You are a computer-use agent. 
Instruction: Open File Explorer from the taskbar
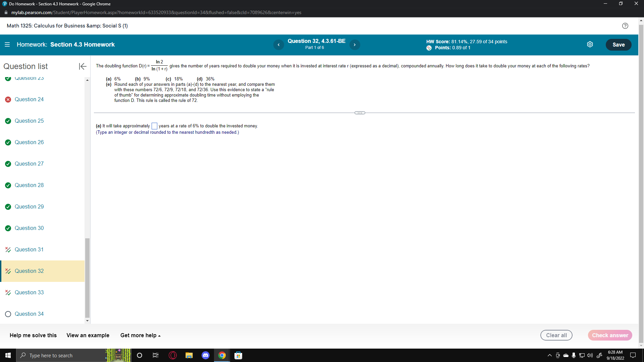tap(189, 355)
